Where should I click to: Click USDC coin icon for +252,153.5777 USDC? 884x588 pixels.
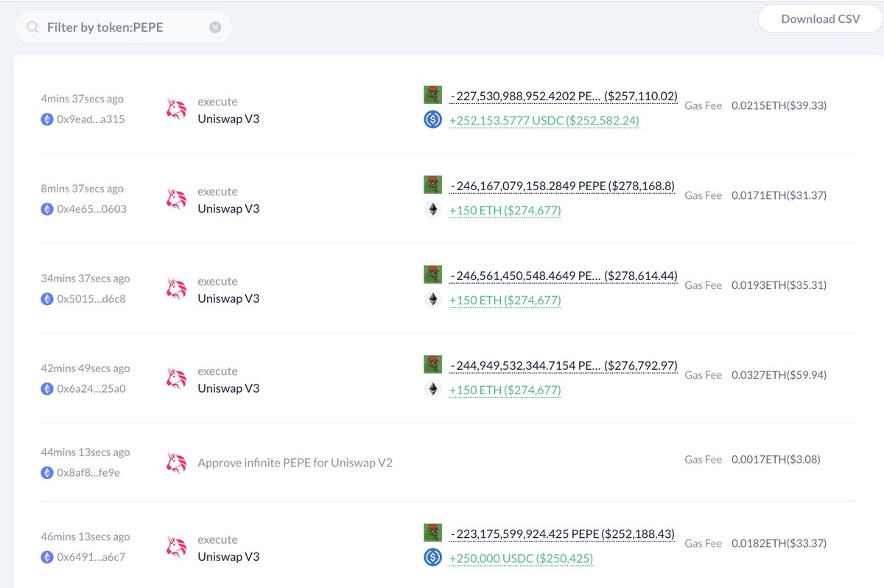tap(432, 119)
